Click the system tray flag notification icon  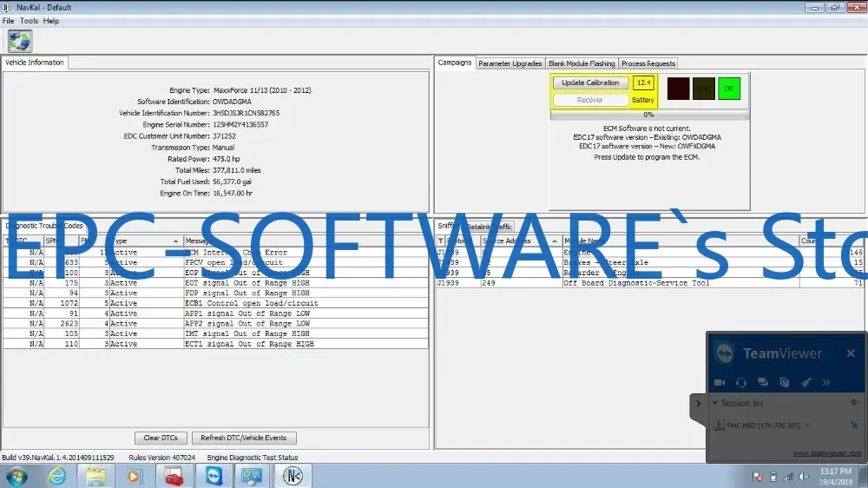coord(758,477)
